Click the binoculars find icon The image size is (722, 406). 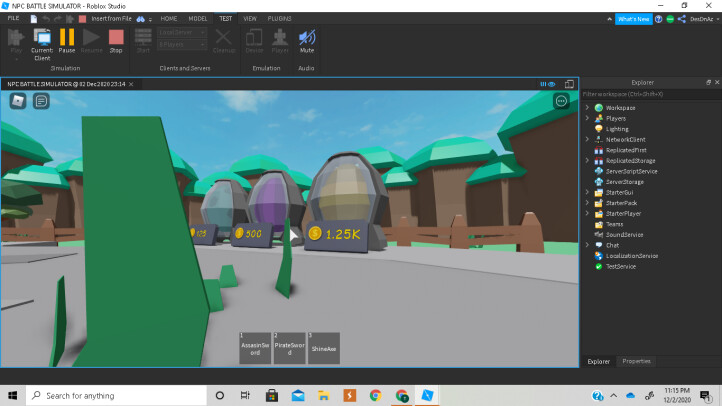coord(140,19)
